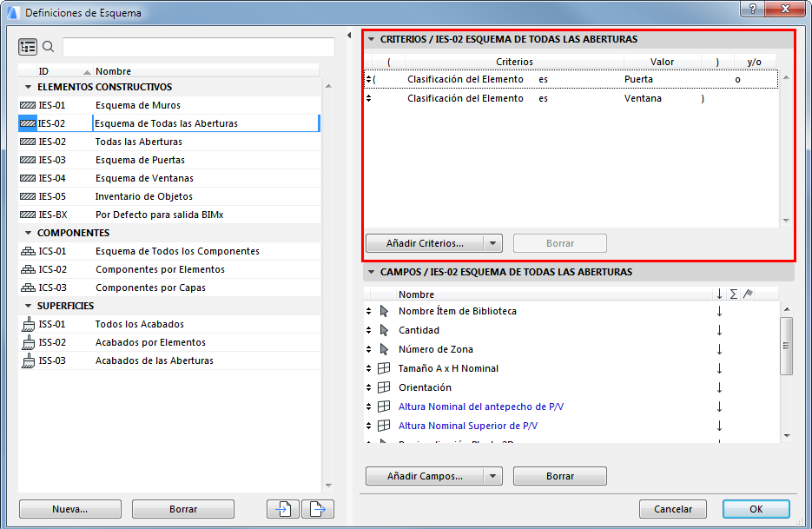Click into the schema search text field

[x=199, y=47]
